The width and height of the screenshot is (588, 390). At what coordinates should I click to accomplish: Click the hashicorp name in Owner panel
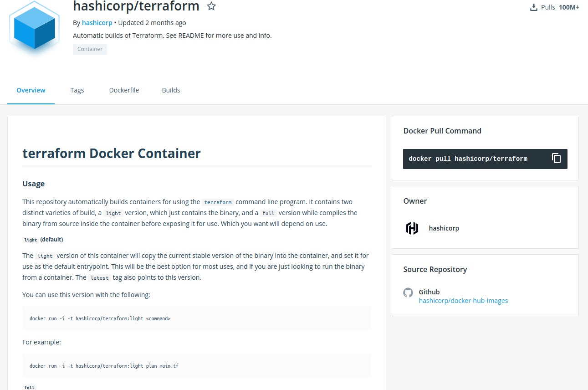(444, 228)
